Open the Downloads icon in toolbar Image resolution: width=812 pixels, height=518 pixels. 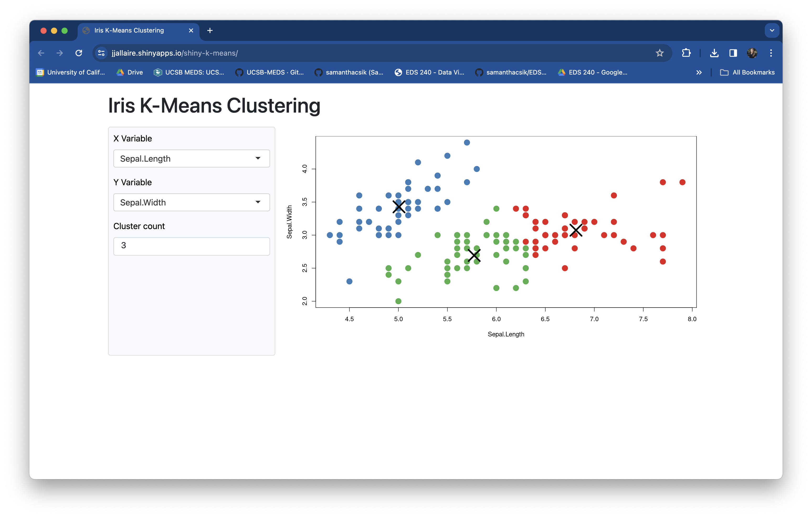[x=714, y=53]
